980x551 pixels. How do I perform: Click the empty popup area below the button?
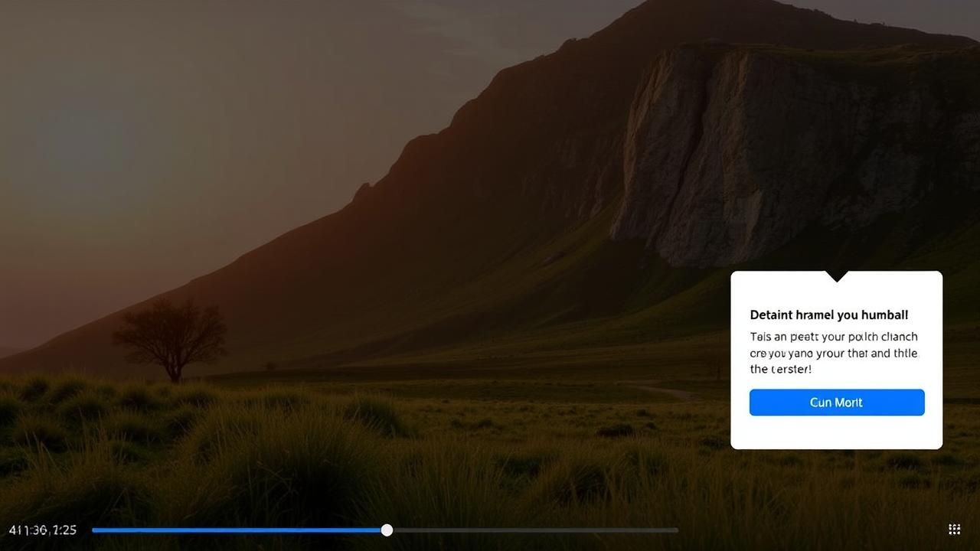tap(836, 433)
